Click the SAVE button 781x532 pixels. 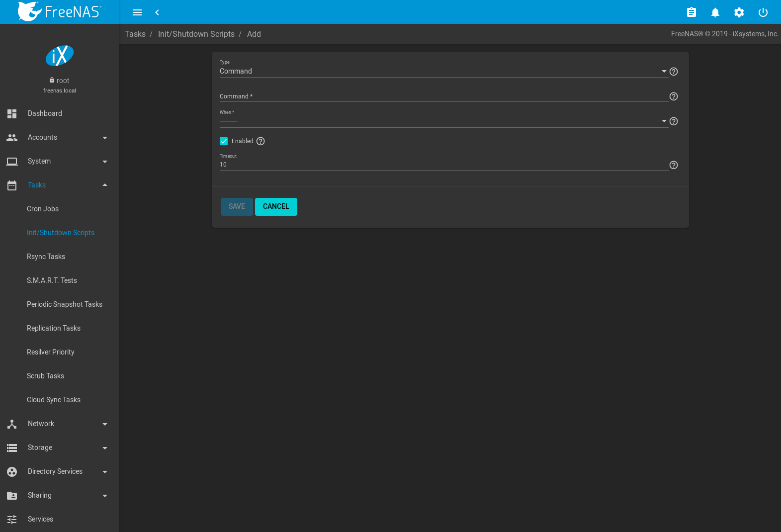pos(237,207)
